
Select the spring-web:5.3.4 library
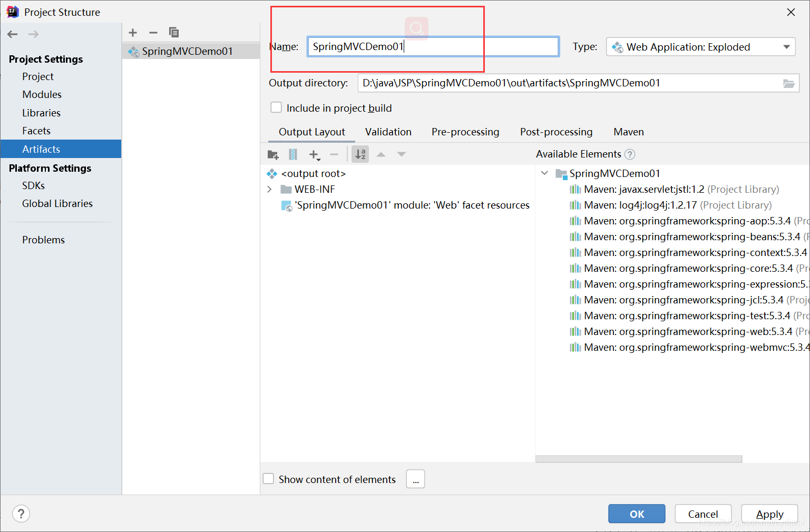(688, 331)
